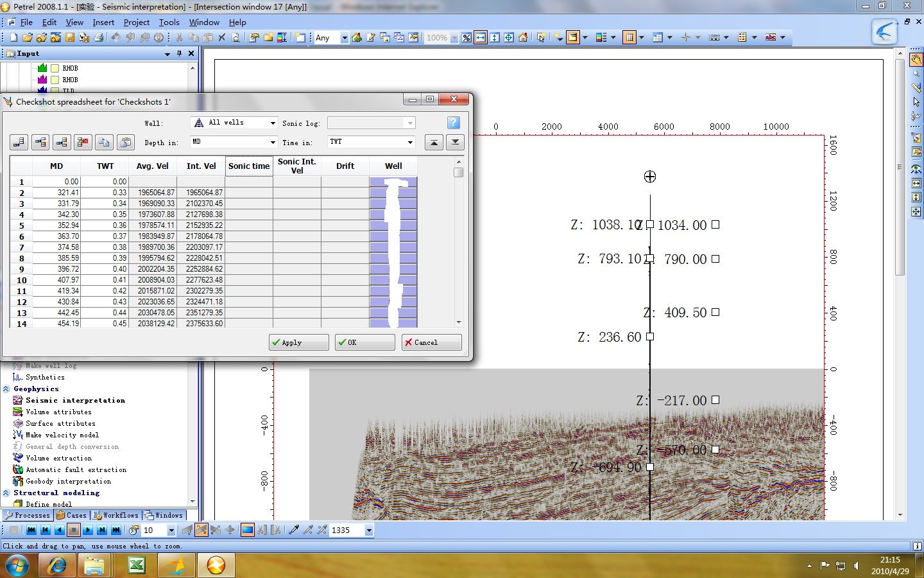Click scroll-to-bottom arrow button in Checkshot dialog
924x578 pixels.
pyautogui.click(x=455, y=142)
